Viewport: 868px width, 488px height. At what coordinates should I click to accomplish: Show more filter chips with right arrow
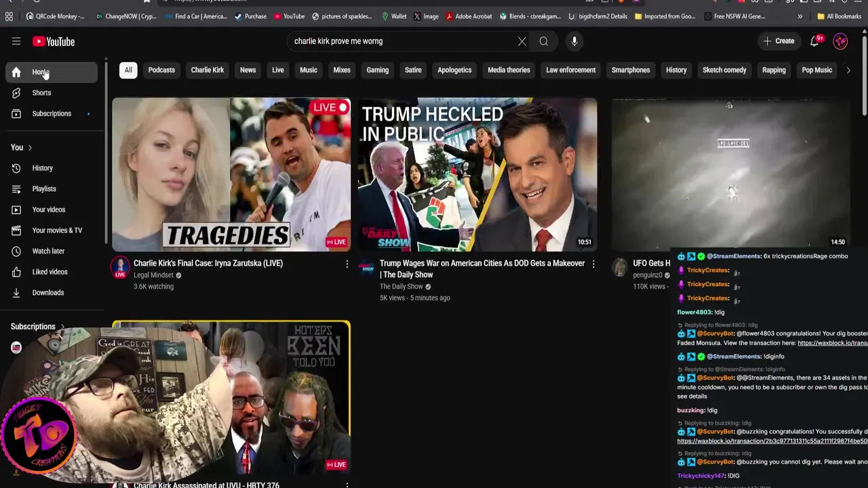(848, 70)
